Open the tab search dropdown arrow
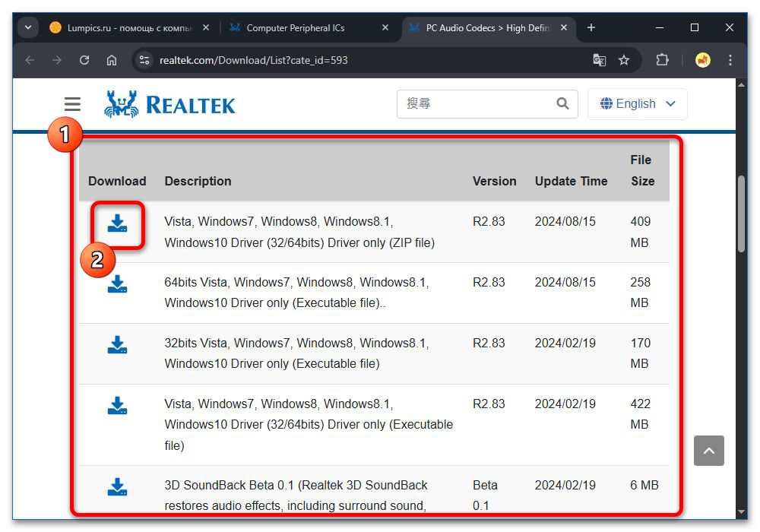Viewport: 760px width, 532px height. (28, 27)
